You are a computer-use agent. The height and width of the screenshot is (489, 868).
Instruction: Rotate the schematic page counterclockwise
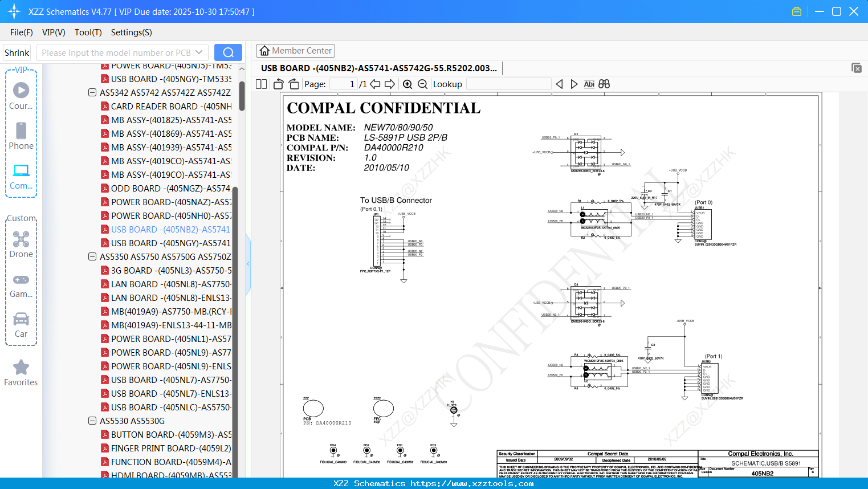tap(278, 84)
